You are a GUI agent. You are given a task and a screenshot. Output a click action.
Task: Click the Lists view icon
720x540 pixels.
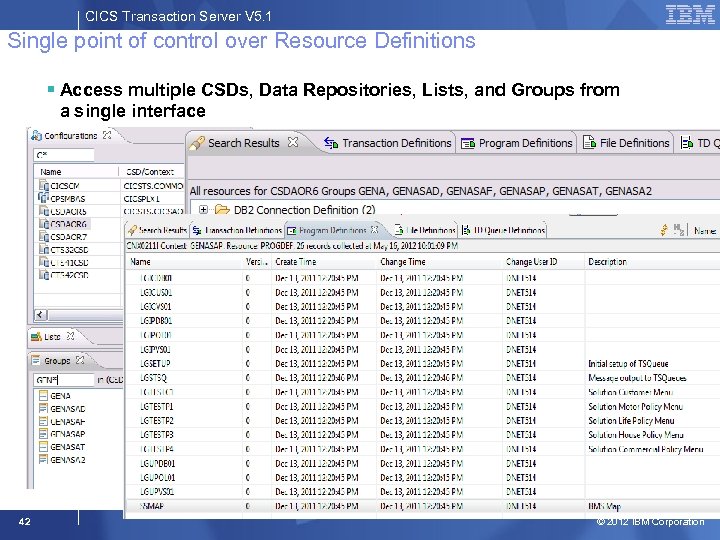(x=36, y=337)
